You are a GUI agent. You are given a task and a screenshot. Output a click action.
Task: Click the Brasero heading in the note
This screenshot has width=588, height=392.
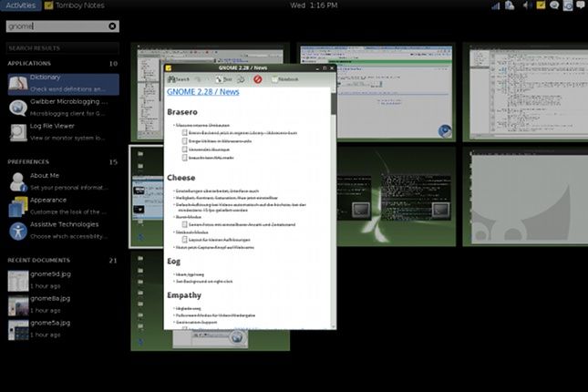182,112
